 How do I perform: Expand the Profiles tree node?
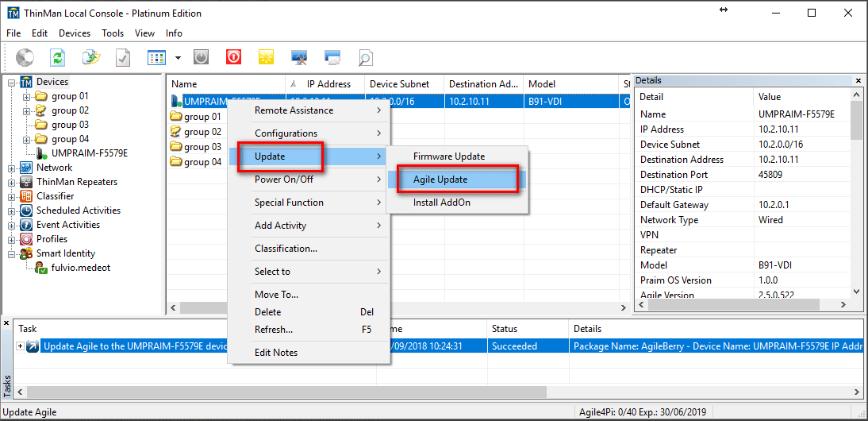point(12,240)
